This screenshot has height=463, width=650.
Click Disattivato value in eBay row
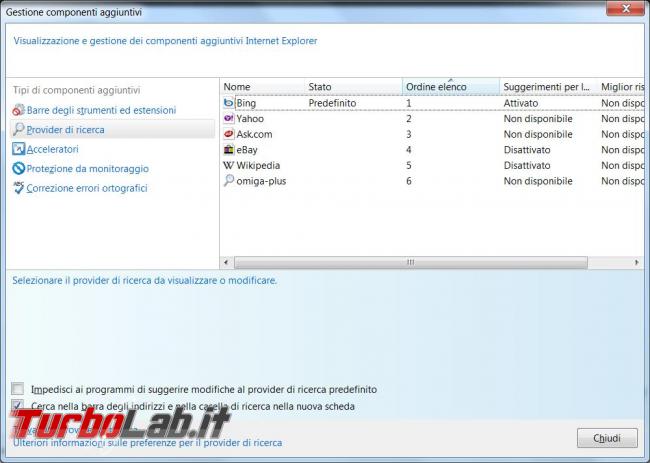click(x=527, y=150)
